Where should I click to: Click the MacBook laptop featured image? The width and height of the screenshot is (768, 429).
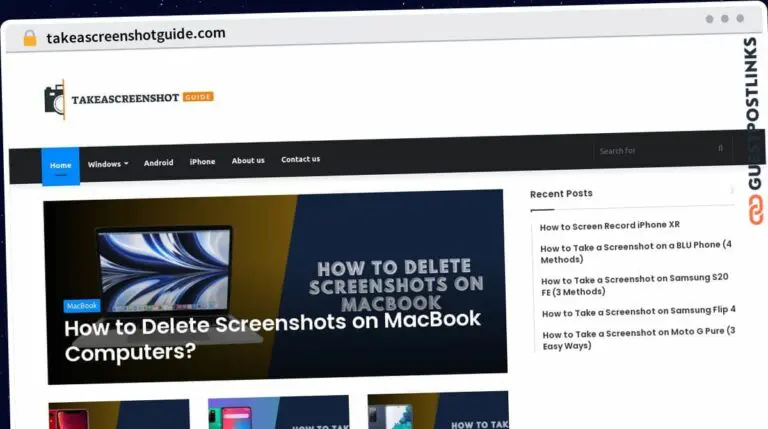(x=165, y=270)
